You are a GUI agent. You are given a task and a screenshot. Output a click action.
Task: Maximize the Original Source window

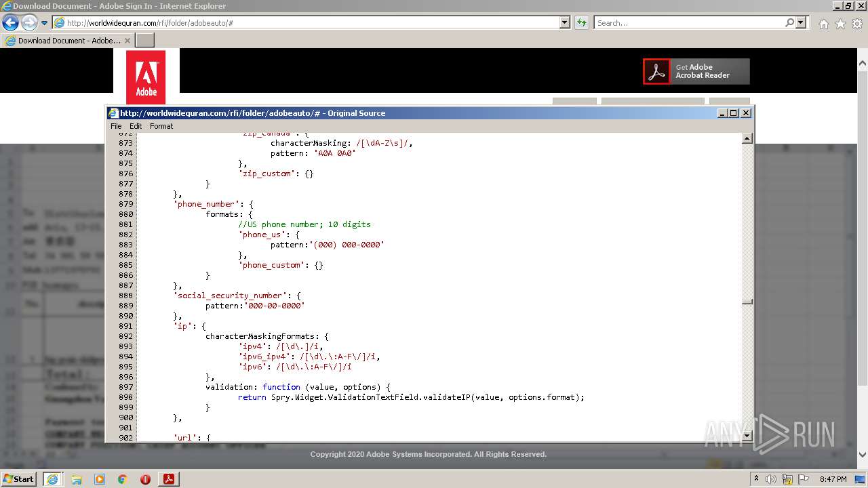pos(734,113)
